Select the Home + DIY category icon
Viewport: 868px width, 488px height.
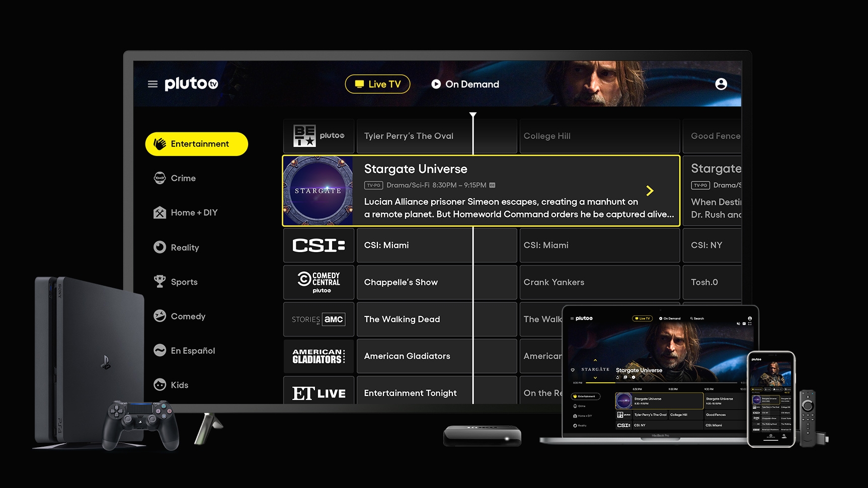tap(159, 212)
